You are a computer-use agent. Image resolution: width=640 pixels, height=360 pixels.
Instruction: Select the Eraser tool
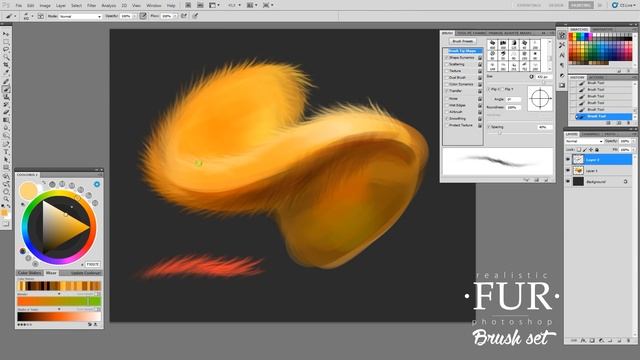(x=6, y=112)
